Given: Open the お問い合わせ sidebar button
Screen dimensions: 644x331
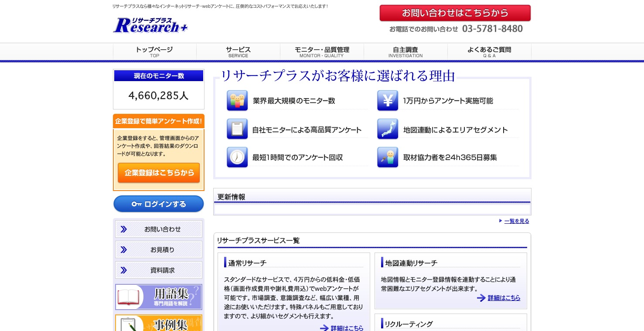Looking at the screenshot, I should [x=159, y=229].
